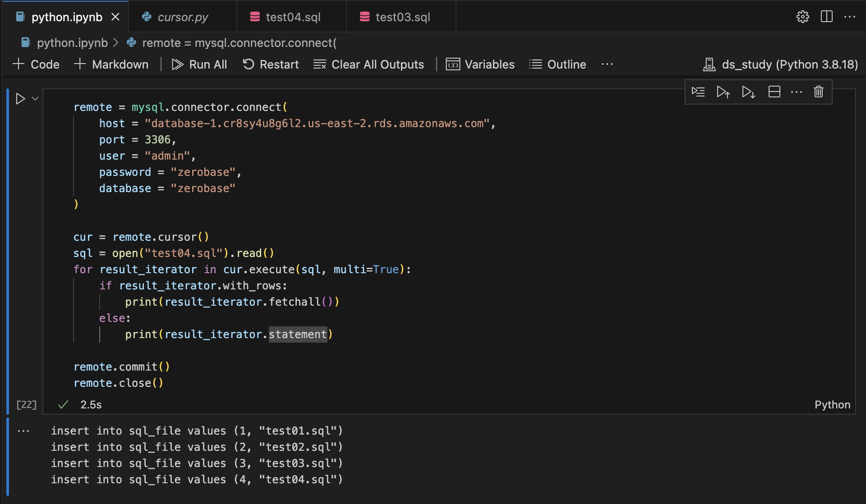Run the current notebook cell
Screen dimensions: 866x504
click(20, 99)
